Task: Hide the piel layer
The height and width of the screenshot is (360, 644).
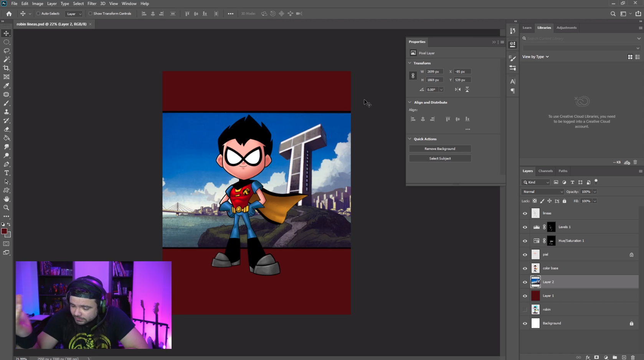Action: [x=525, y=255]
